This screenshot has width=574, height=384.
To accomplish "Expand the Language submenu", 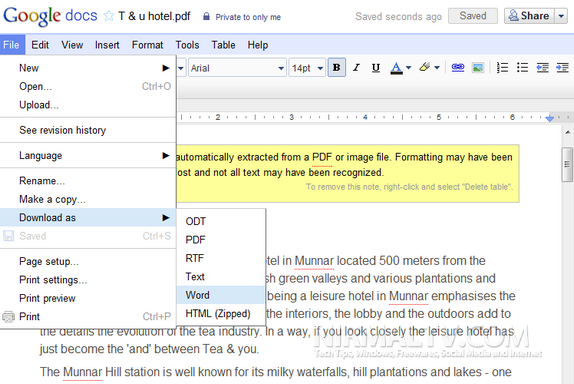I will click(88, 155).
